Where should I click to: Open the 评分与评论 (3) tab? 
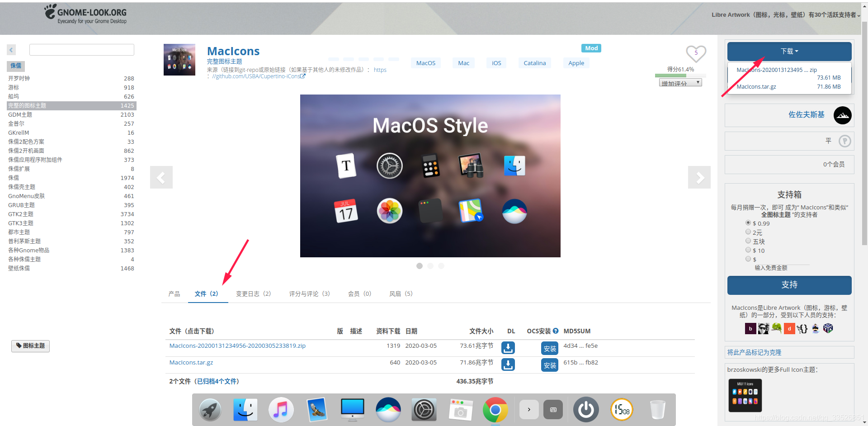click(x=310, y=294)
